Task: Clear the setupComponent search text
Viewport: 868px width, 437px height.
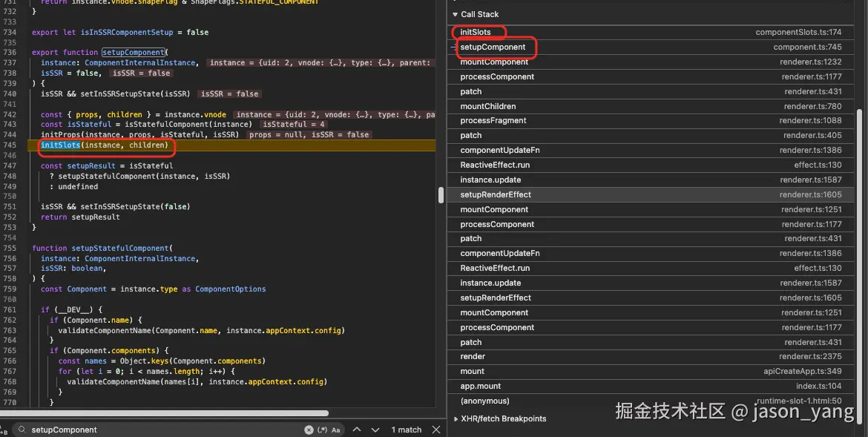Action: [309, 430]
